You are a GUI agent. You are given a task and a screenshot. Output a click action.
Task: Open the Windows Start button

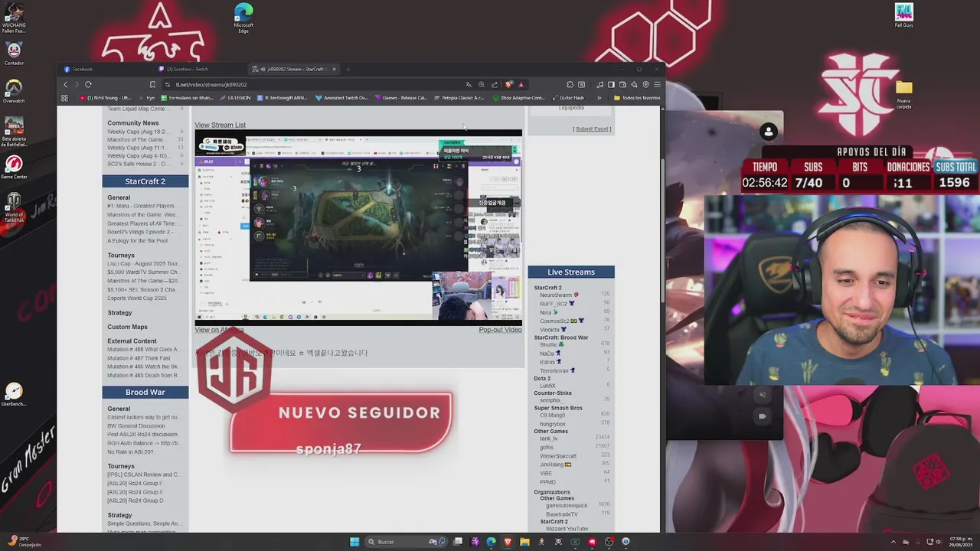click(354, 542)
